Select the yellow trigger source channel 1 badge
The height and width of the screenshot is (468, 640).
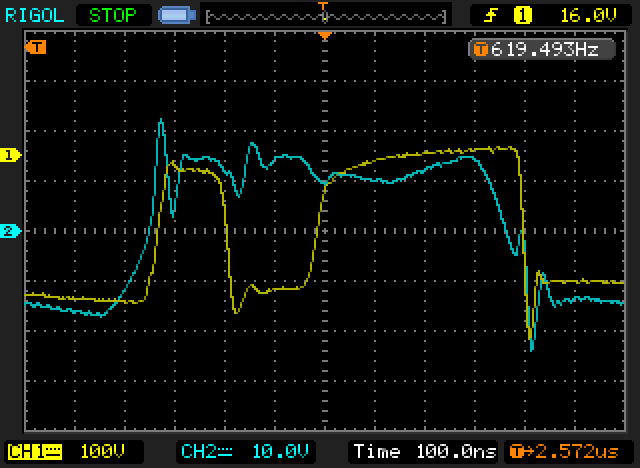tap(521, 15)
